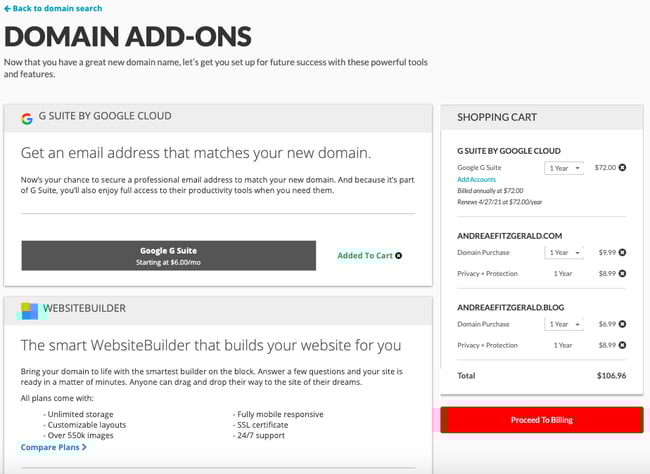Click Fully mobile responsive feature text
This screenshot has height=474, width=650.
280,414
